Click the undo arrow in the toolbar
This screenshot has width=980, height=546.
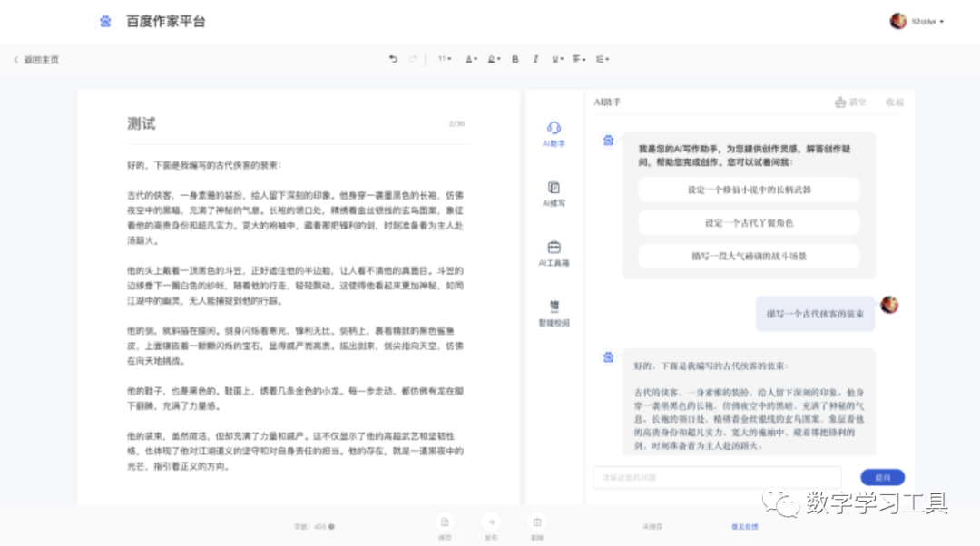point(393,59)
